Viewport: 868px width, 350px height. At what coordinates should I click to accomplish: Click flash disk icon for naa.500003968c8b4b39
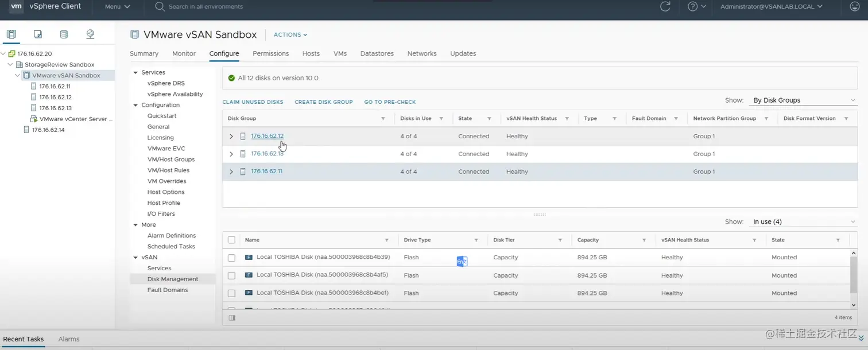[x=249, y=258]
